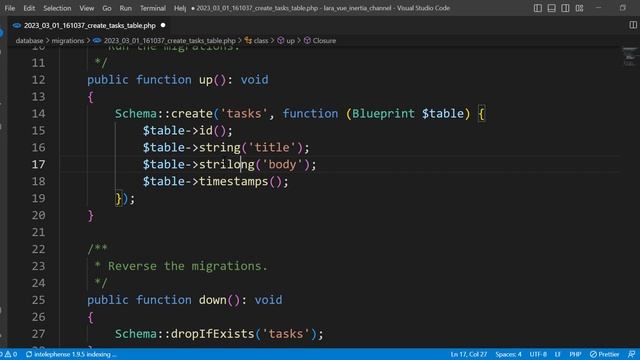Click 'Schema' on line 14
This screenshot has width=640, height=360.
[x=136, y=113]
